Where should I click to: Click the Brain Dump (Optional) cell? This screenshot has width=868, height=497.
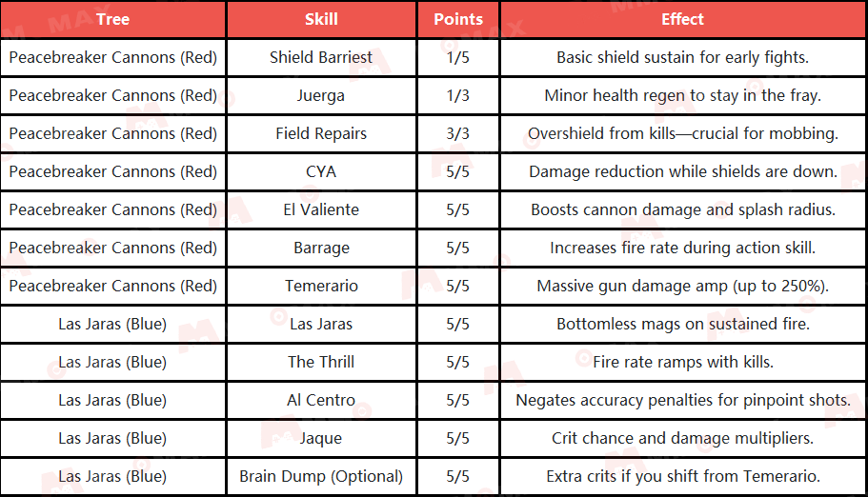point(321,476)
